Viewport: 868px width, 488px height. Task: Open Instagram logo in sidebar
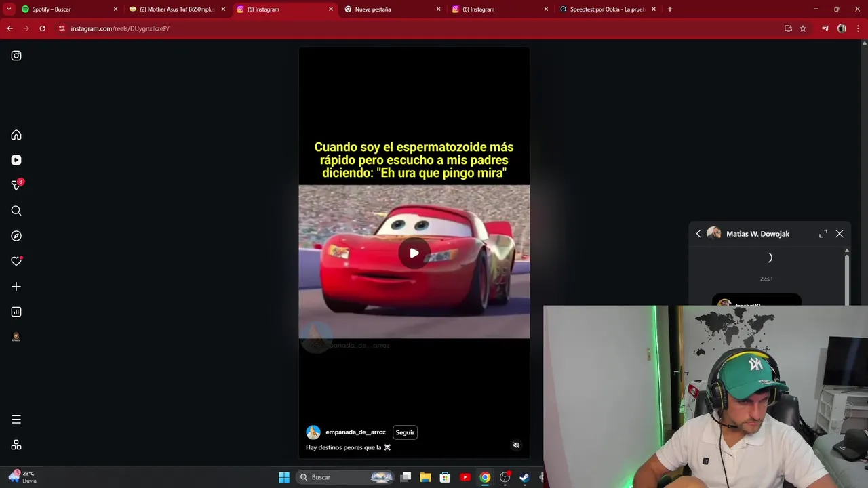click(16, 56)
